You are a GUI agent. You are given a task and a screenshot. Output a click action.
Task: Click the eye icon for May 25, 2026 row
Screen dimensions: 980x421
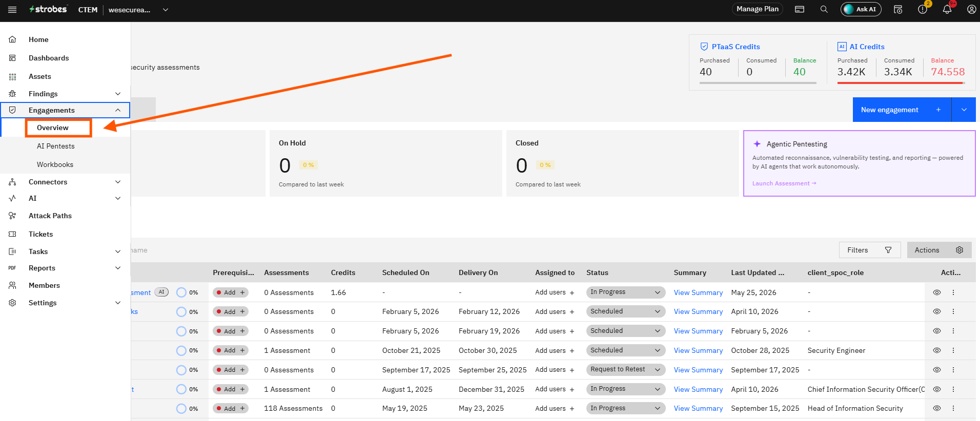click(x=937, y=292)
